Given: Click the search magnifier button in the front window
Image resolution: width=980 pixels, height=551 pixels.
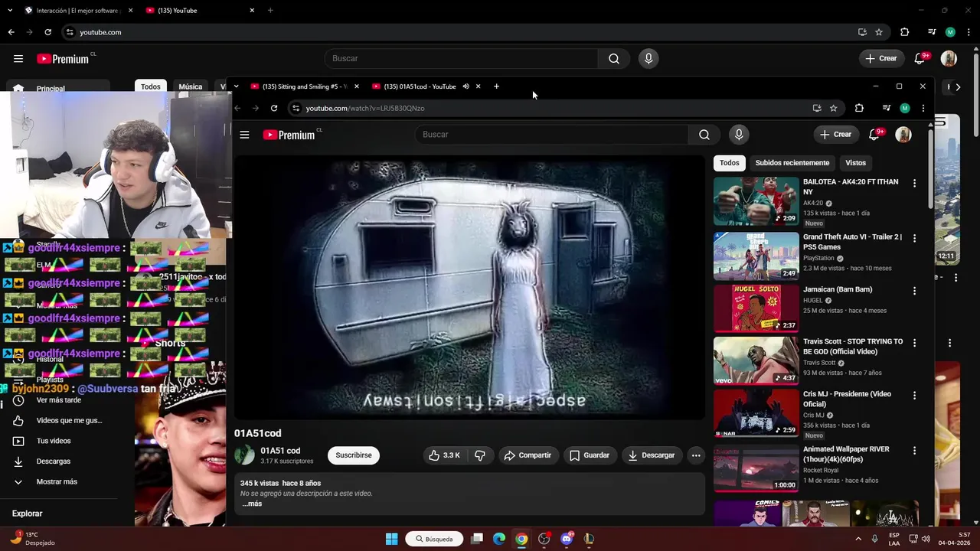Looking at the screenshot, I should 704,135.
